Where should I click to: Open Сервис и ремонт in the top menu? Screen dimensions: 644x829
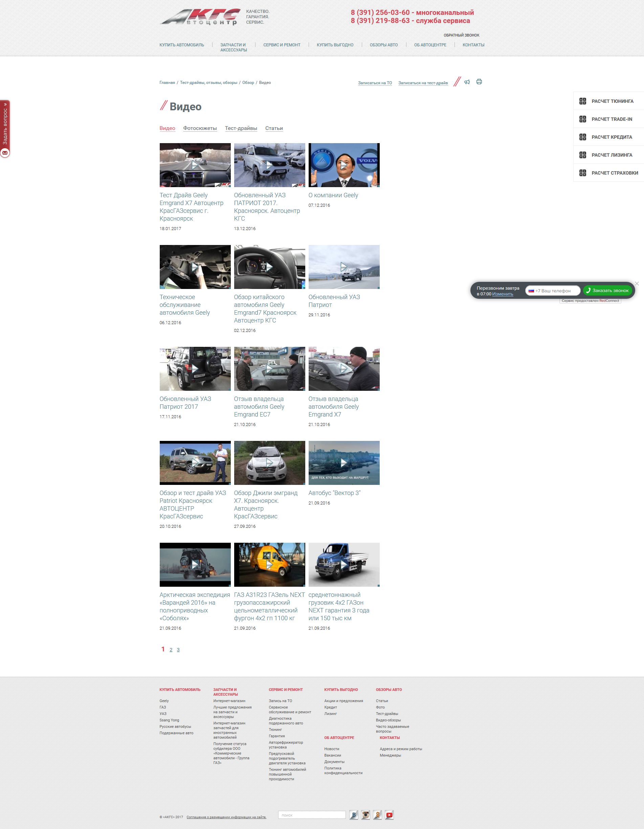[x=282, y=45]
